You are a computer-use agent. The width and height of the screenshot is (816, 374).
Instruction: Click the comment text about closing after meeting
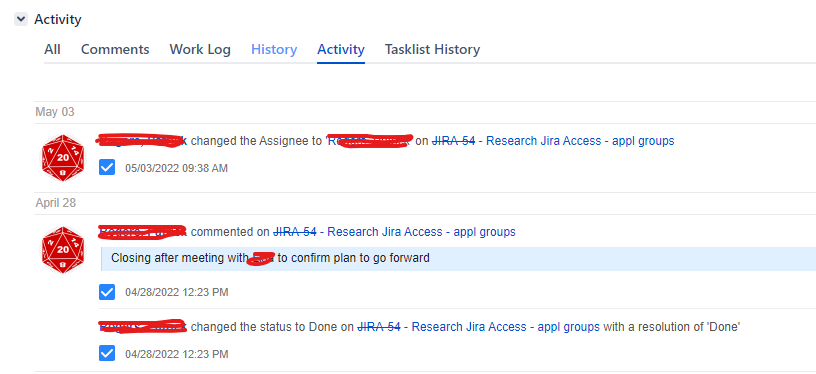(270, 257)
